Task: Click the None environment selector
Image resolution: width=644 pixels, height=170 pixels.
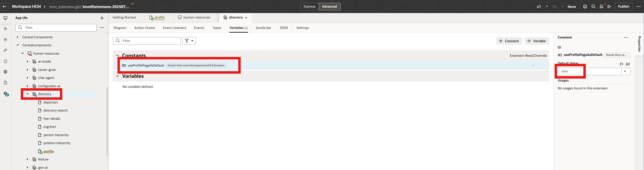Action: [x=572, y=7]
